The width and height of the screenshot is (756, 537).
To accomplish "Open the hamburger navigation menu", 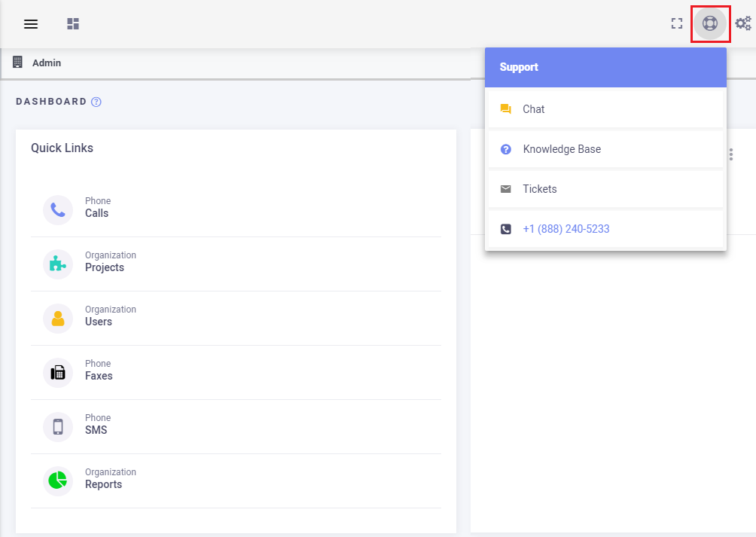I will 31,24.
